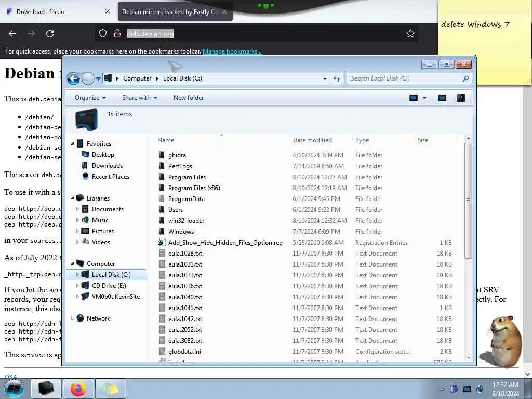Select eula.3082.txt file
Image resolution: width=532 pixels, height=399 pixels.
click(185, 341)
